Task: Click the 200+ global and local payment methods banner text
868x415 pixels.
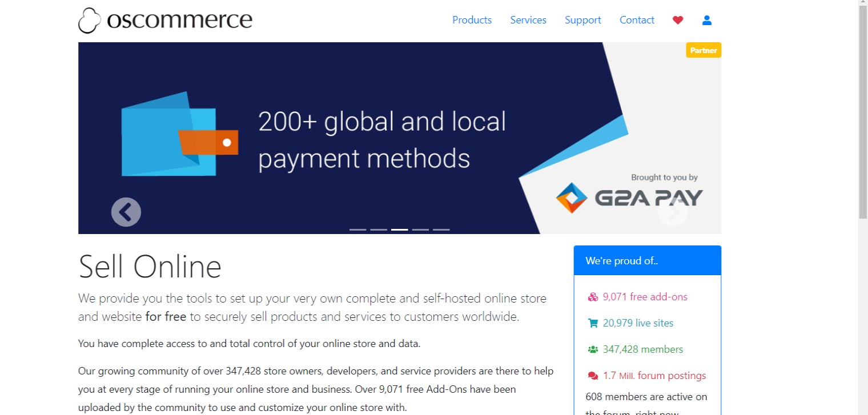Action: pos(382,140)
